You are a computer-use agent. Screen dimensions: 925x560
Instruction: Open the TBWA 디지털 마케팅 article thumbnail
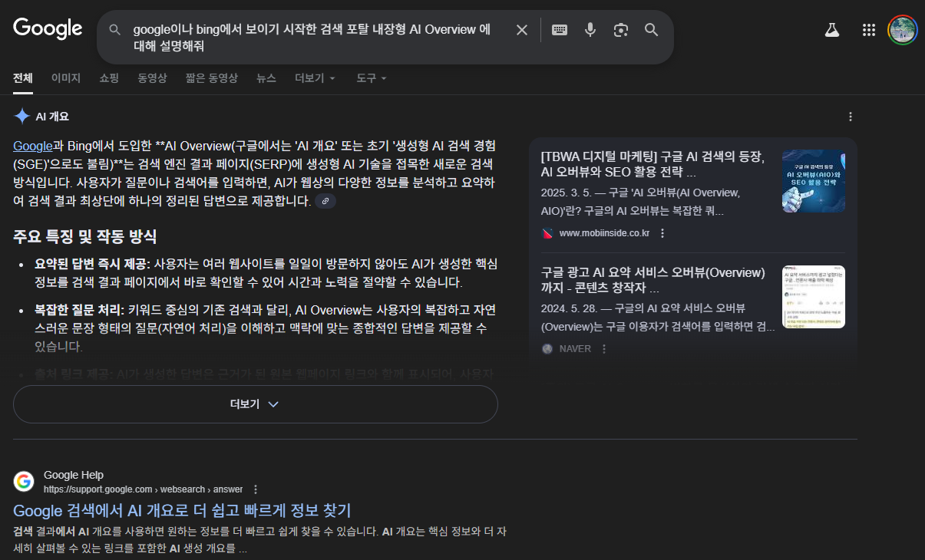[x=813, y=181]
